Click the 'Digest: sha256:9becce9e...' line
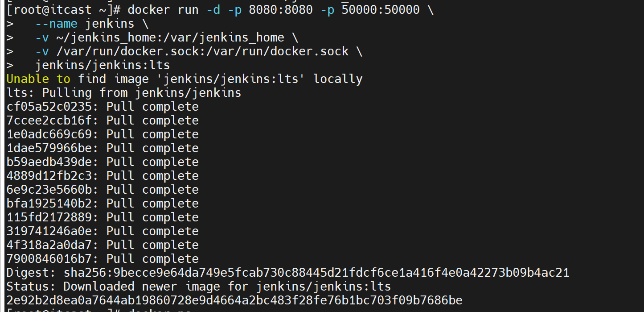The height and width of the screenshot is (312, 644). tap(288, 273)
